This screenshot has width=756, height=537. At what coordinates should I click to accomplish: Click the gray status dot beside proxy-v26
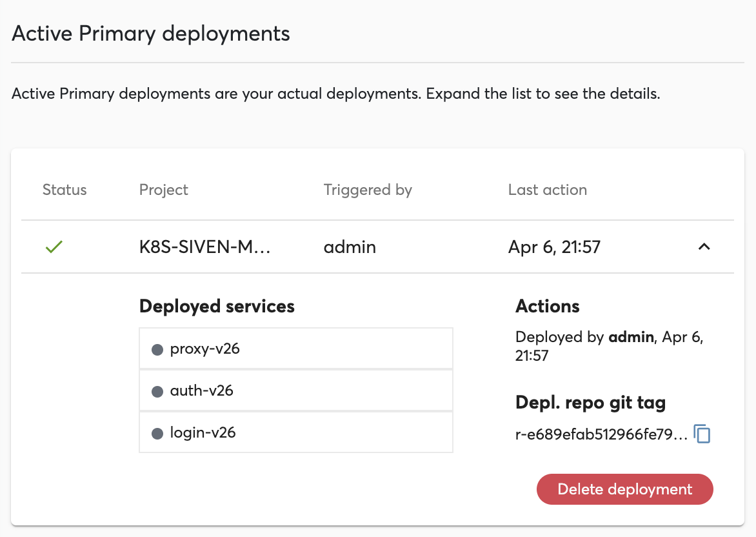157,350
